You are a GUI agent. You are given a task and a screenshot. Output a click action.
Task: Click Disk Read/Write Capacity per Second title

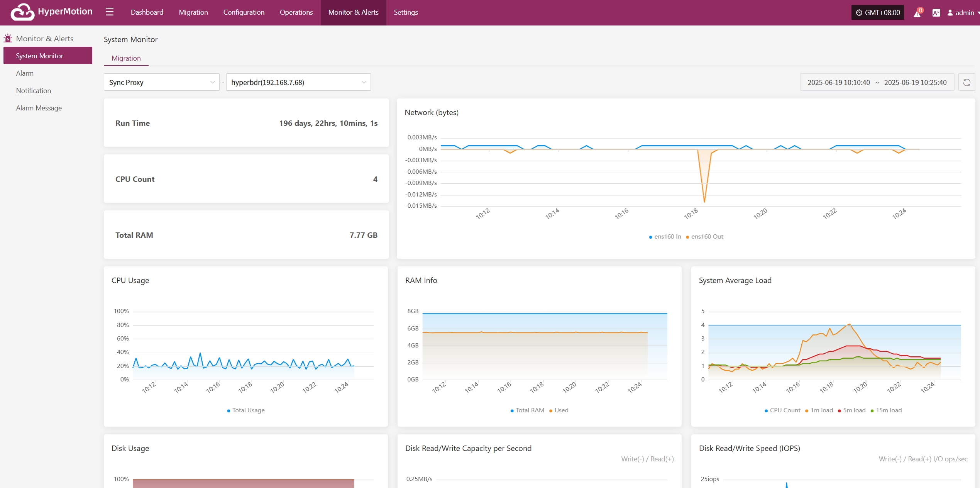coord(468,448)
